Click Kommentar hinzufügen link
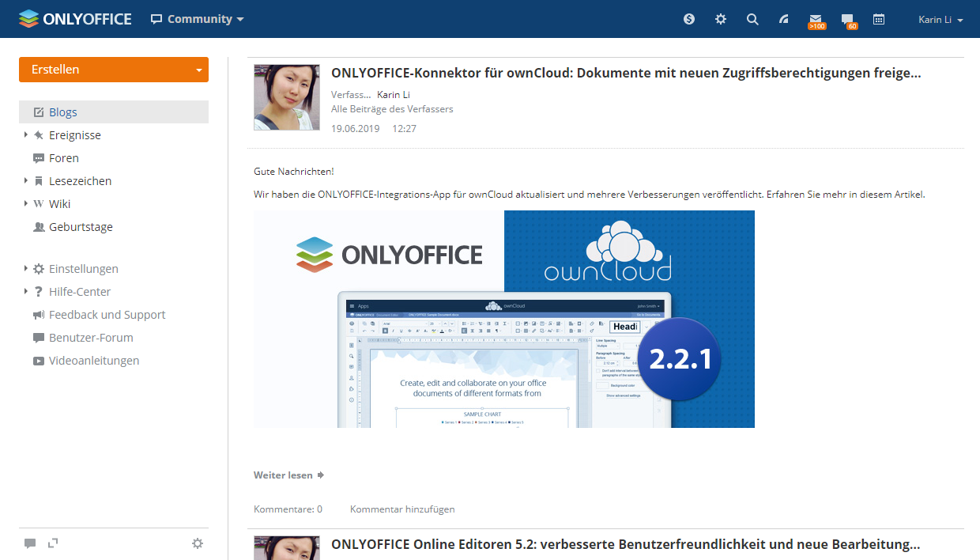Image resolution: width=980 pixels, height=560 pixels. (x=402, y=509)
